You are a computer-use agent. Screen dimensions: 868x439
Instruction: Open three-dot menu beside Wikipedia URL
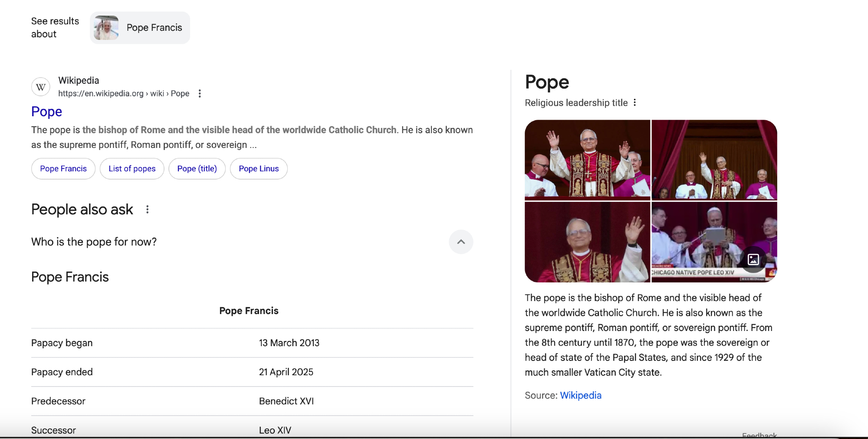point(200,94)
